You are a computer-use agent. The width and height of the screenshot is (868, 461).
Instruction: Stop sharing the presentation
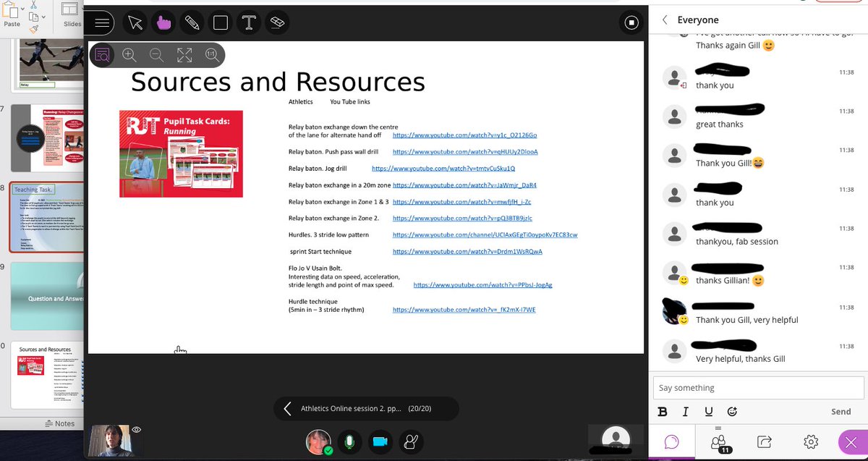631,23
